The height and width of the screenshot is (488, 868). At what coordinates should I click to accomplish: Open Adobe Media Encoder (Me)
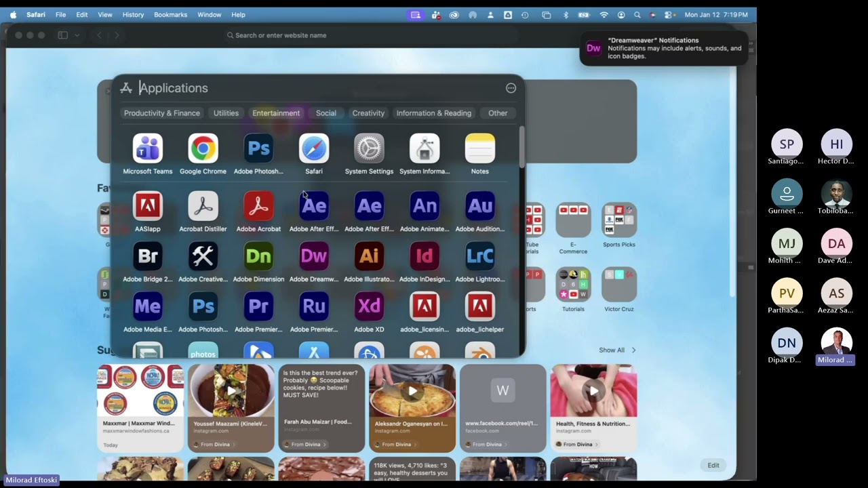coord(148,306)
